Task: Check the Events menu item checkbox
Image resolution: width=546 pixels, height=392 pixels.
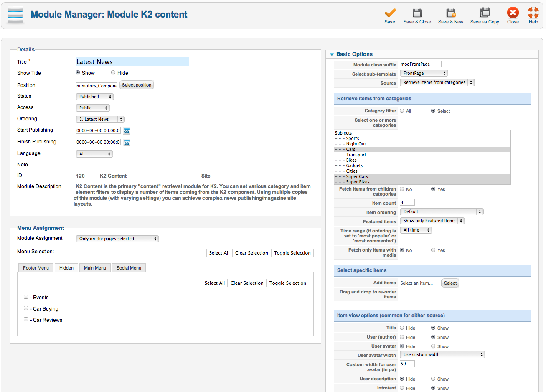Action: [x=26, y=297]
